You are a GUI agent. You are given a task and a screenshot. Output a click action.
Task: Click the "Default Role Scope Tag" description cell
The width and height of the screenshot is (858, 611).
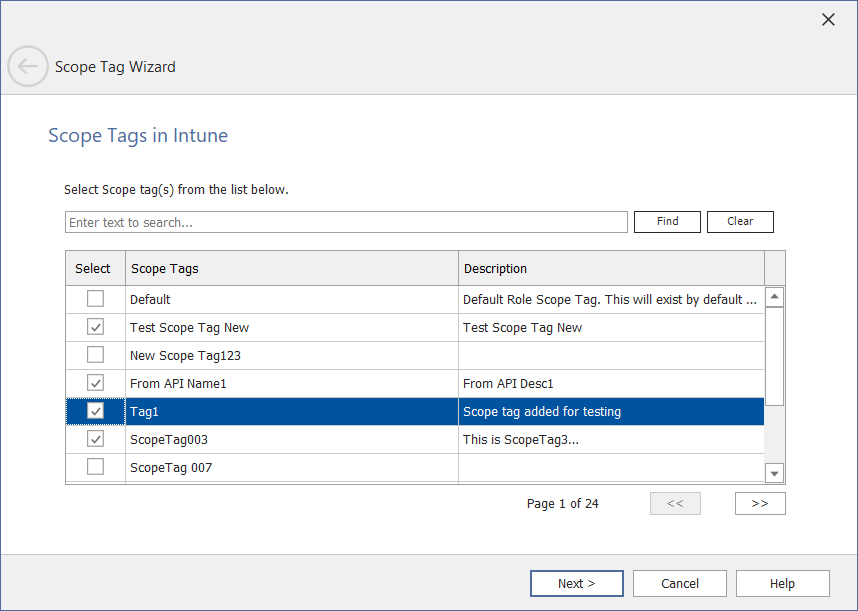[x=611, y=300]
